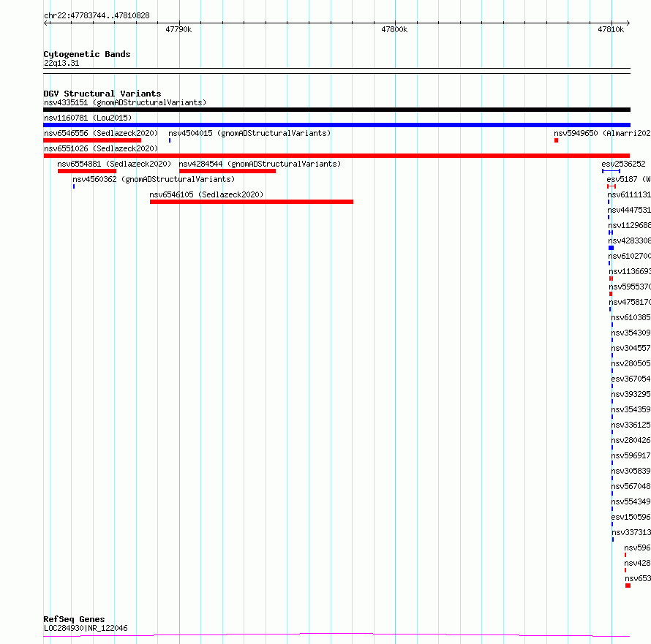Screen dimensions: 651x644
Task: Open the nsv4560362 (gnomADStructuralVariants) label
Action: point(154,179)
